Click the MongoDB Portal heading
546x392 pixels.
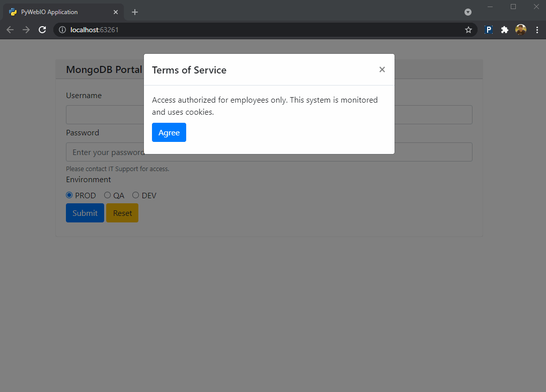point(104,69)
